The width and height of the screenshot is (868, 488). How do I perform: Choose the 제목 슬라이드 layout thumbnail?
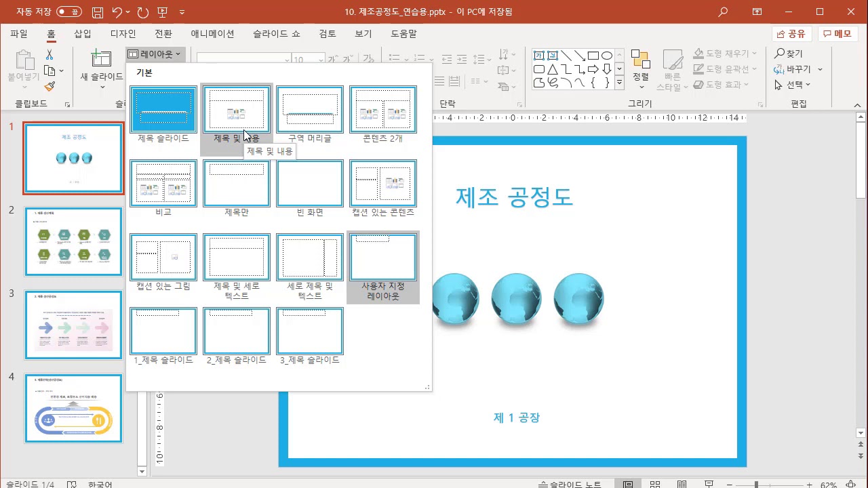[163, 109]
